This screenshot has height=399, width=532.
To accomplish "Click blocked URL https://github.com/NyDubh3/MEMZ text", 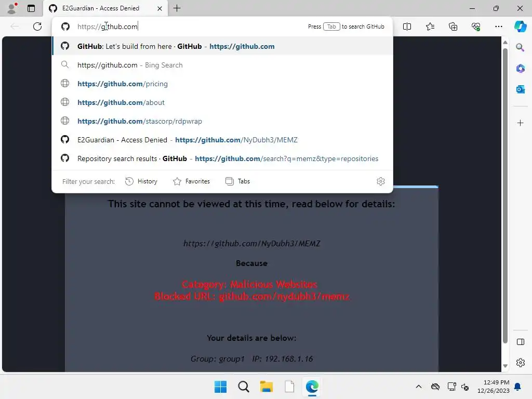I will 252,243.
